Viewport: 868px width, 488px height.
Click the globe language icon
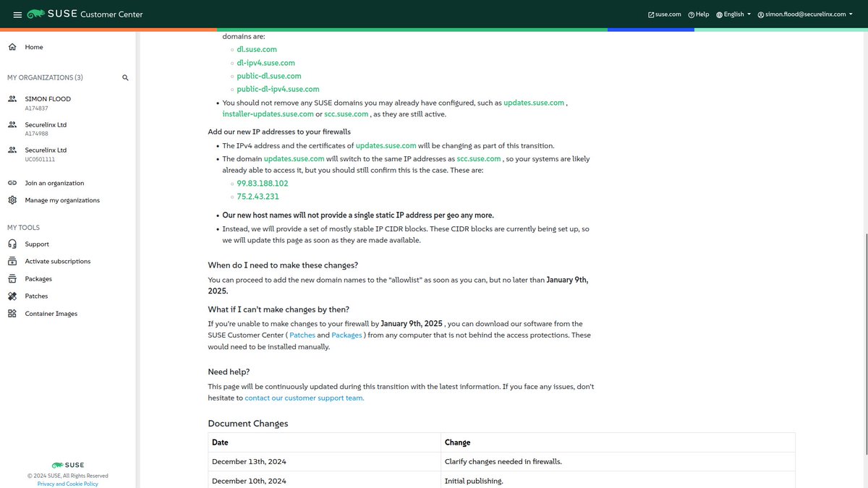tap(720, 14)
